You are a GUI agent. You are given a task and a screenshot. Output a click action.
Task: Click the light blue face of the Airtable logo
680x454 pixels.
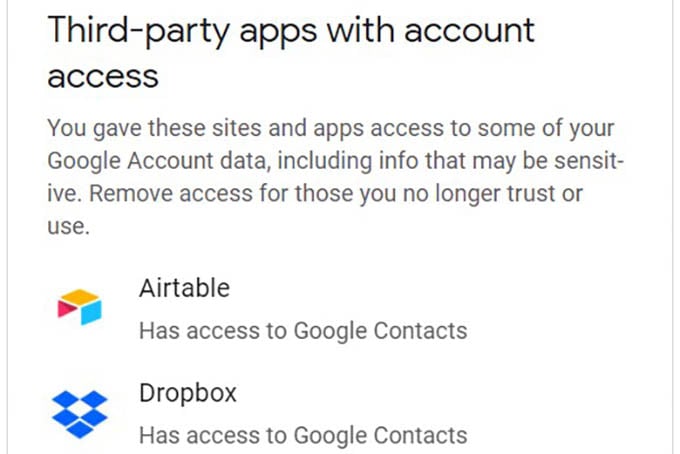tap(92, 311)
